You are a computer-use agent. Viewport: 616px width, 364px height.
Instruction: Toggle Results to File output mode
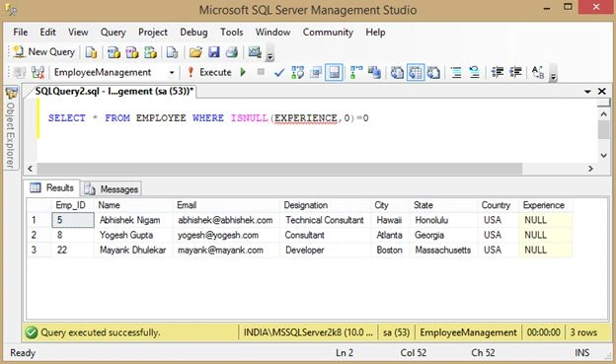tap(433, 73)
